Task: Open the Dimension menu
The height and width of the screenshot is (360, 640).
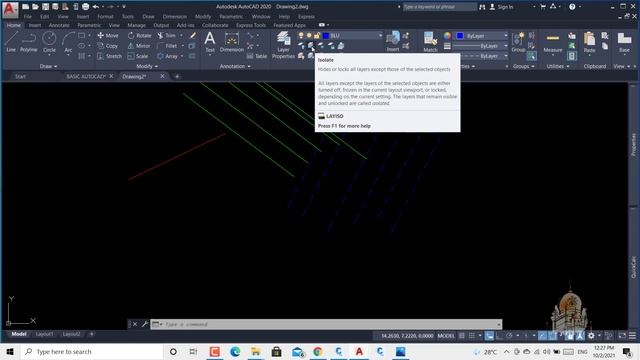Action: (x=174, y=17)
